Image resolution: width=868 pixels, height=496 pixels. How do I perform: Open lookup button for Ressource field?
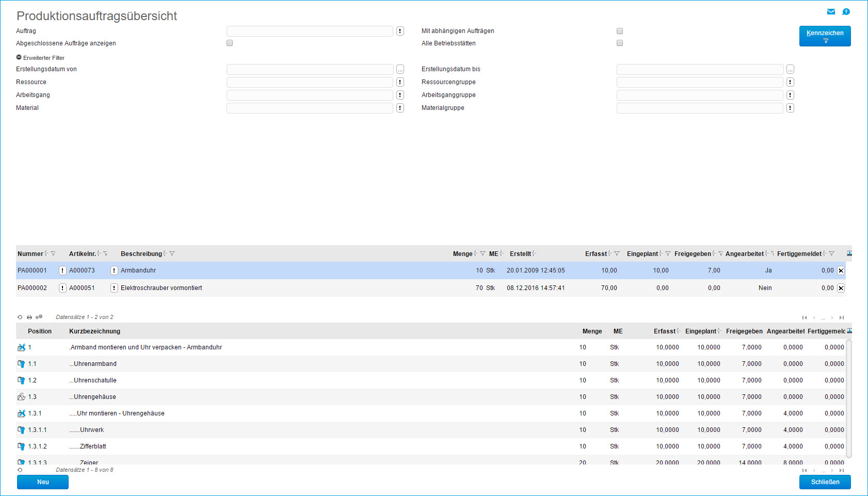(x=400, y=82)
